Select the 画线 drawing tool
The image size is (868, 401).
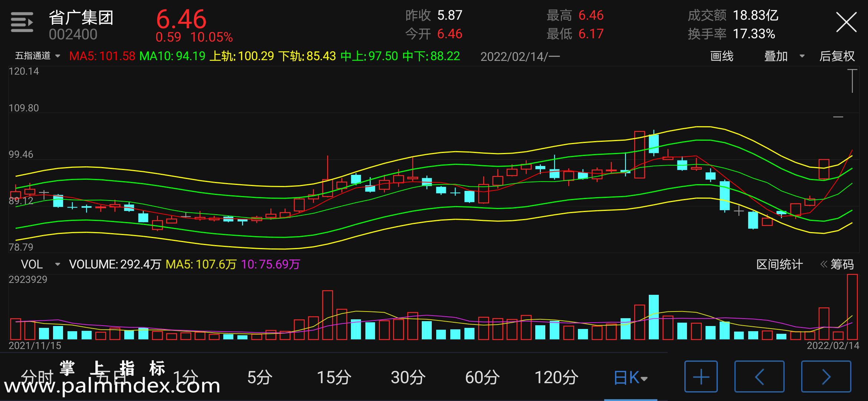[721, 56]
